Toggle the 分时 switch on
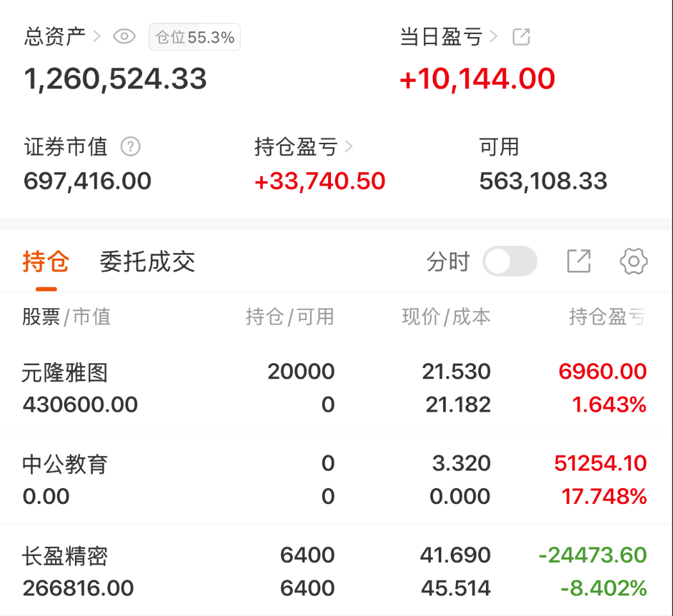 (x=510, y=261)
